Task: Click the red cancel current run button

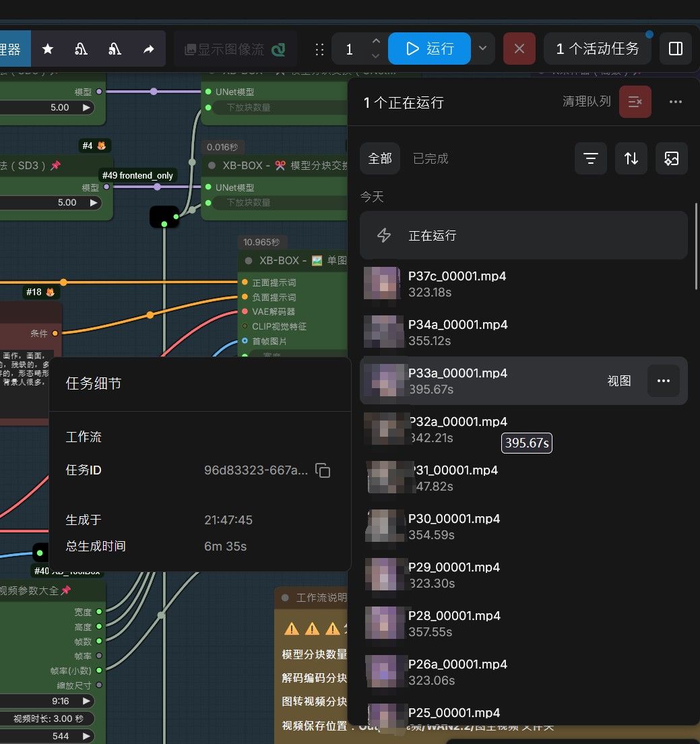Action: tap(519, 49)
